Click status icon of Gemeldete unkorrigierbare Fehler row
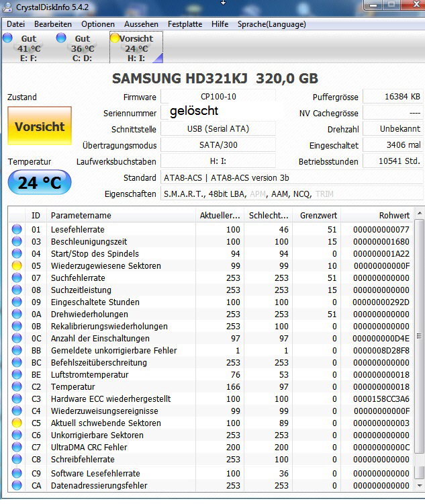The image size is (425, 504). click(x=17, y=350)
